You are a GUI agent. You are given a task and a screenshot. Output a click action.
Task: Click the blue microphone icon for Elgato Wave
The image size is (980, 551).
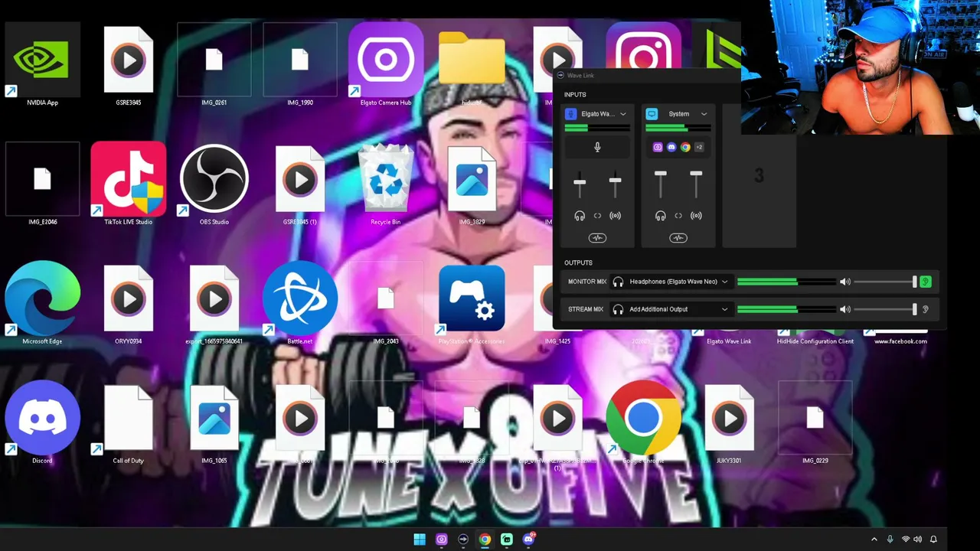click(570, 114)
